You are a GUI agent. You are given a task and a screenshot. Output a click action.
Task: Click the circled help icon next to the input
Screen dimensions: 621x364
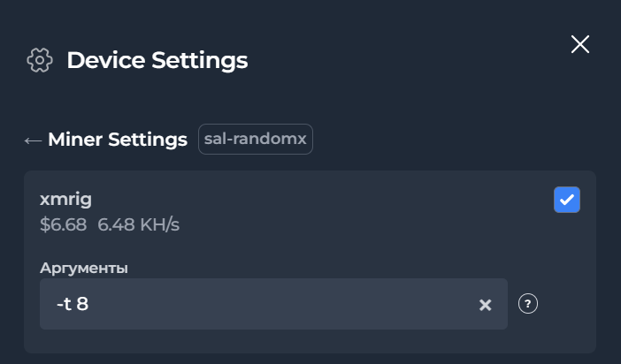(x=528, y=304)
